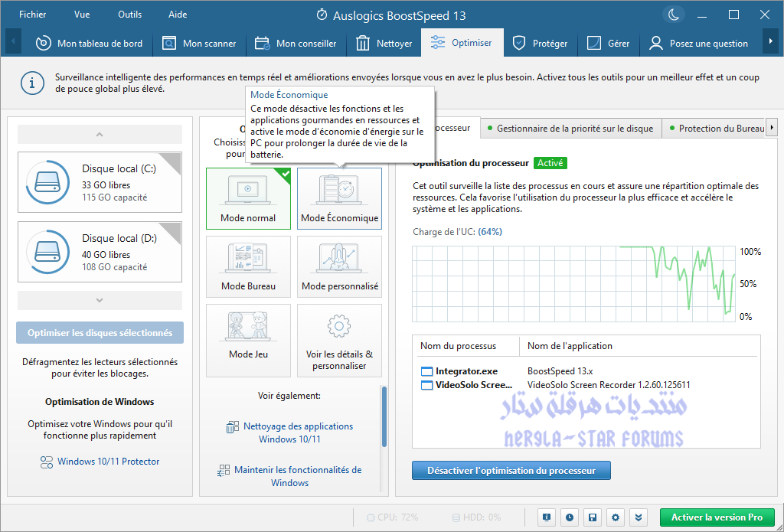Click Désactiver l'optimisation du processeur button
The image size is (784, 532).
point(511,471)
